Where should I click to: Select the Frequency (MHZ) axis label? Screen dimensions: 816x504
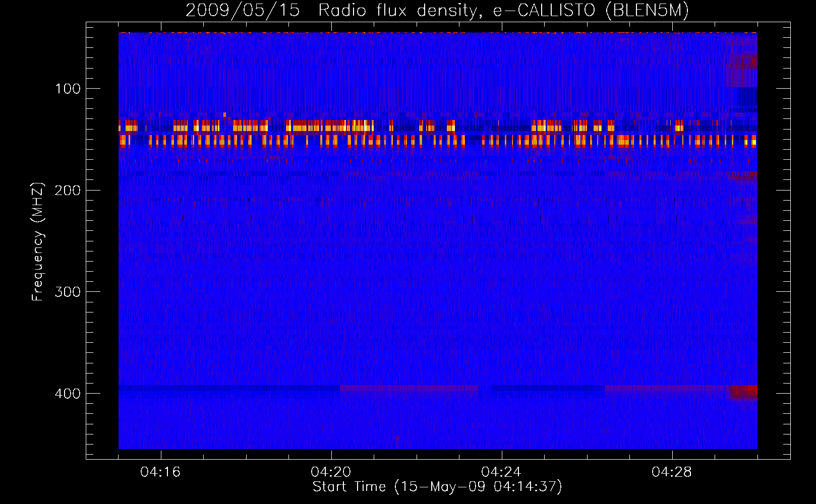(x=38, y=241)
